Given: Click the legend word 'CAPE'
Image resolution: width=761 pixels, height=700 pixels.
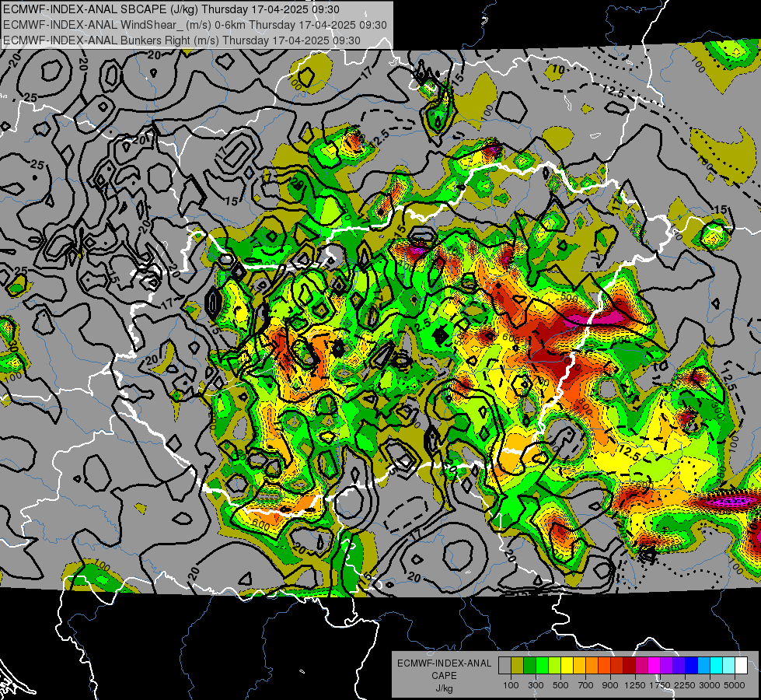Looking at the screenshot, I should (x=444, y=675).
